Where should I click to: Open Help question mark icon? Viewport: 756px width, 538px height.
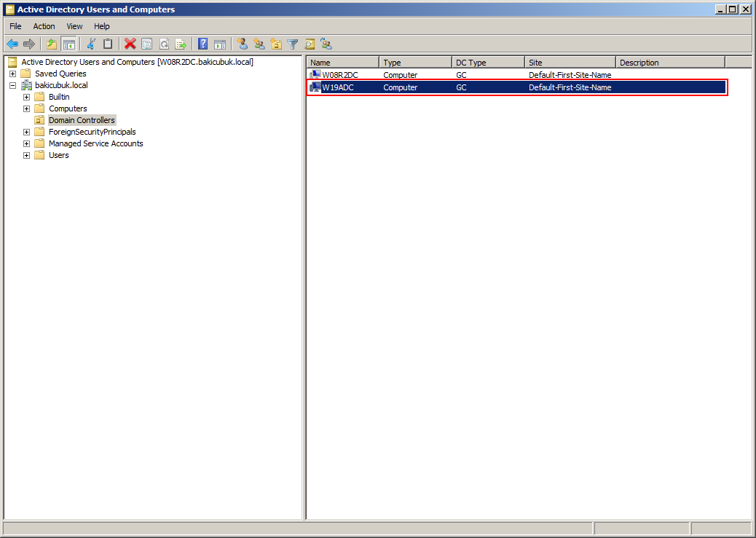click(x=203, y=44)
